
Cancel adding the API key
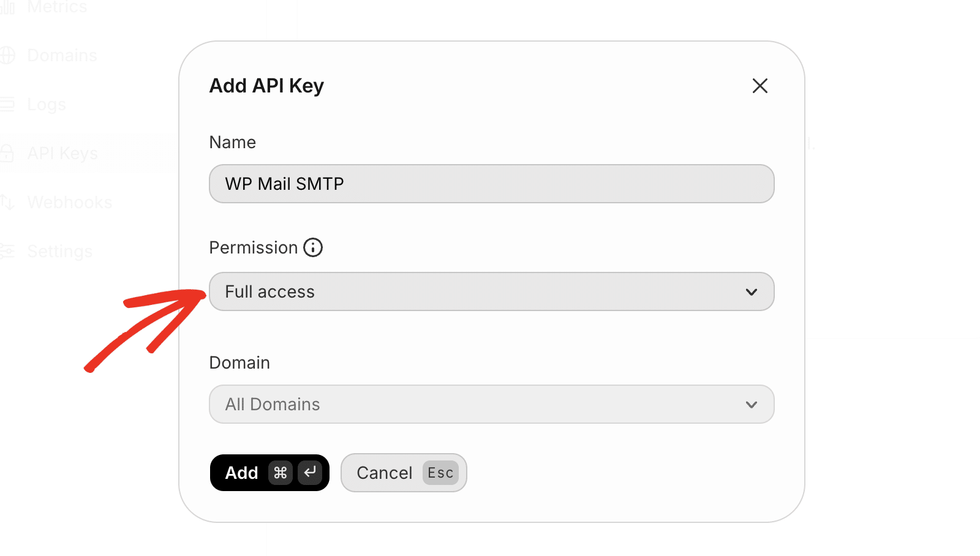click(x=385, y=473)
